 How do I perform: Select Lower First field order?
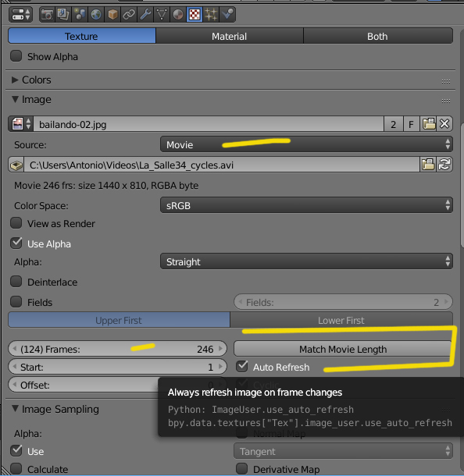click(341, 320)
